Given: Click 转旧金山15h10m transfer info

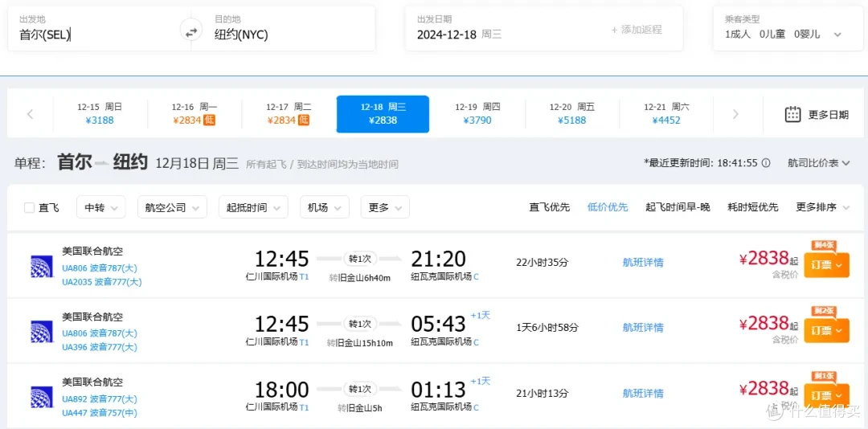Looking at the screenshot, I should click(360, 343).
